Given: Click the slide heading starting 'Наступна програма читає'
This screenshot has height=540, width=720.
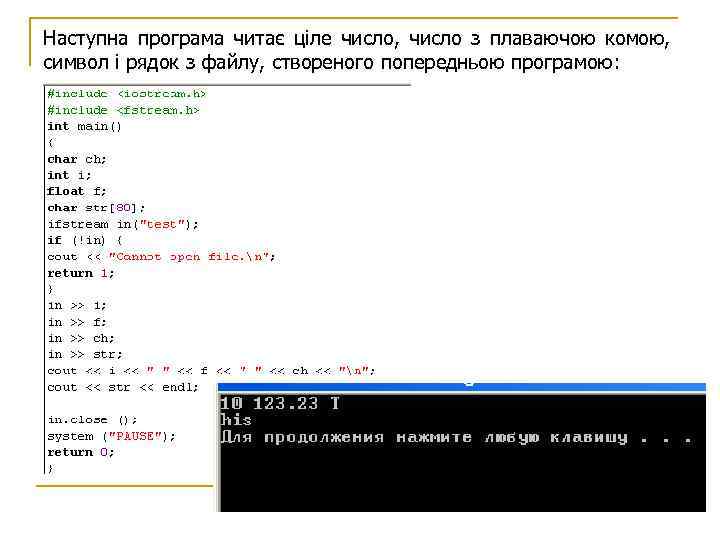Looking at the screenshot, I should (356, 50).
